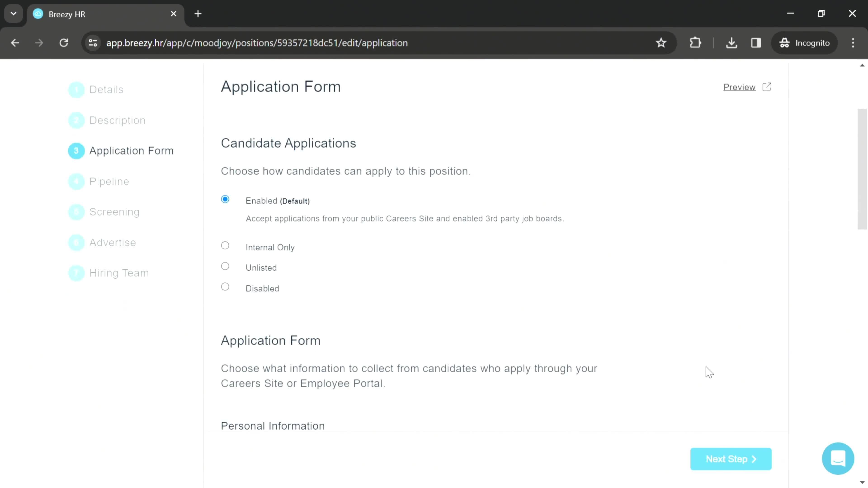Navigate to the Pipeline step

click(110, 182)
